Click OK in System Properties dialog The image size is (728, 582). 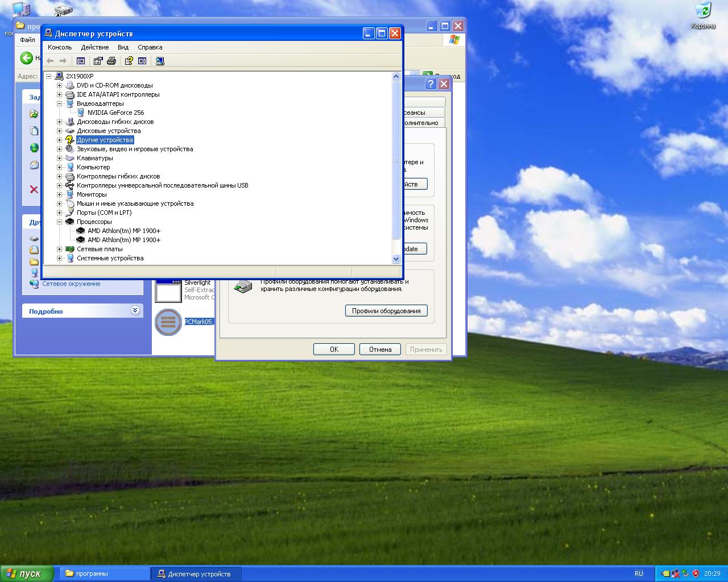pos(334,350)
